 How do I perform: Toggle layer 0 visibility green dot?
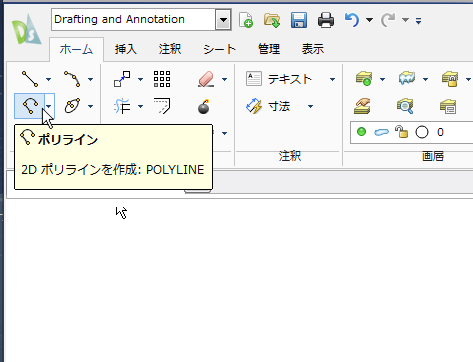[x=361, y=132]
